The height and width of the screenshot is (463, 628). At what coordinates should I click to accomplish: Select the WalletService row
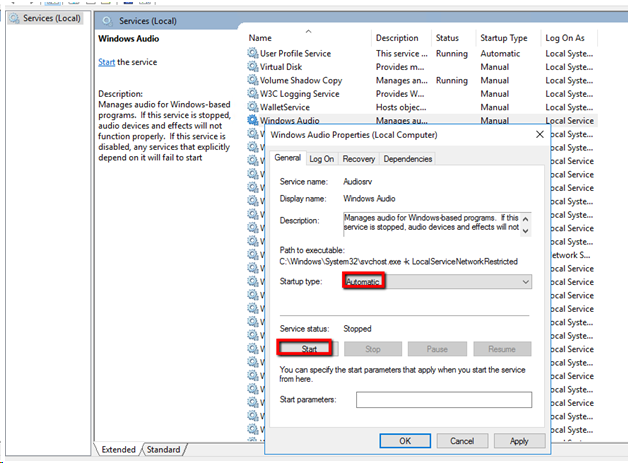tap(421, 107)
